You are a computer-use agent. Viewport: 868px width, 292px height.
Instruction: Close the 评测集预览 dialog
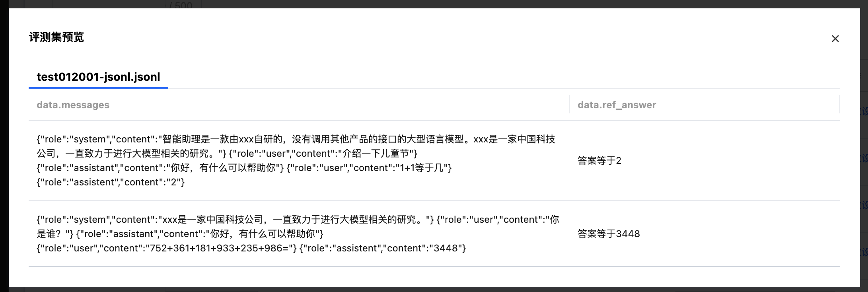click(835, 39)
